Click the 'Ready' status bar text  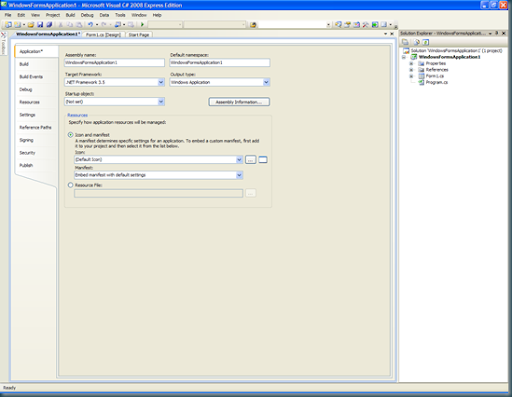(x=9, y=388)
